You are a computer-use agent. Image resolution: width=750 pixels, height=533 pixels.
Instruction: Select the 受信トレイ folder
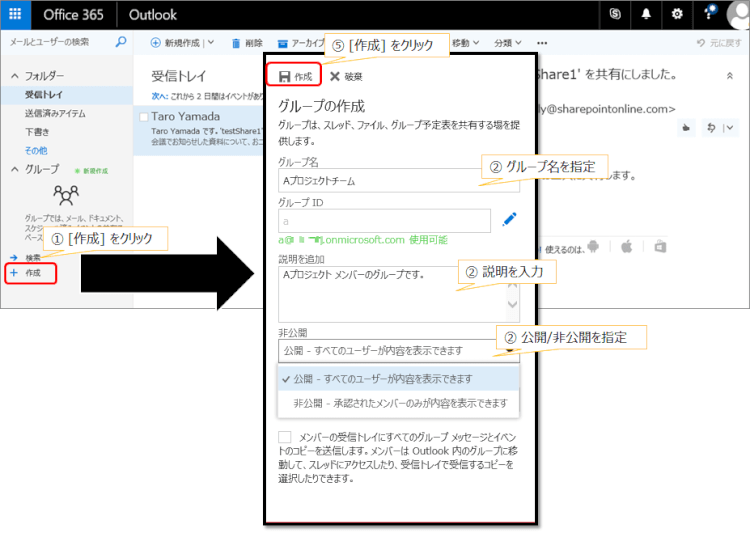(x=66, y=95)
